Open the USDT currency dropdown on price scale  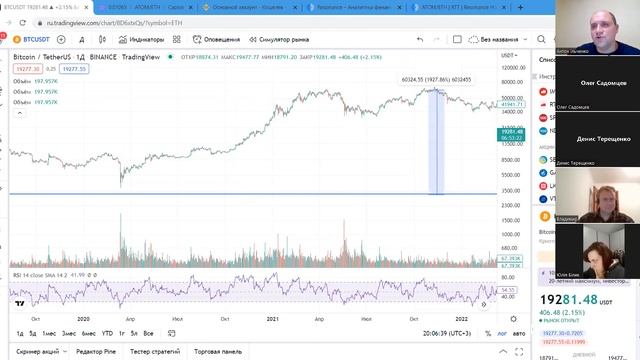509,56
